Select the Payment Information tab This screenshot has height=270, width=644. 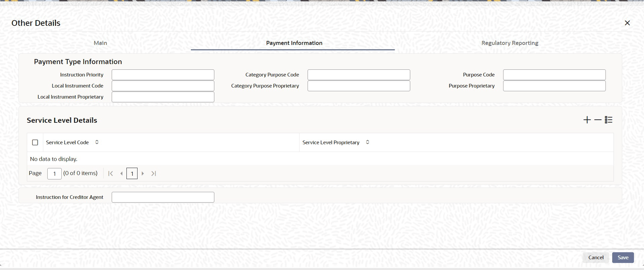tap(294, 43)
